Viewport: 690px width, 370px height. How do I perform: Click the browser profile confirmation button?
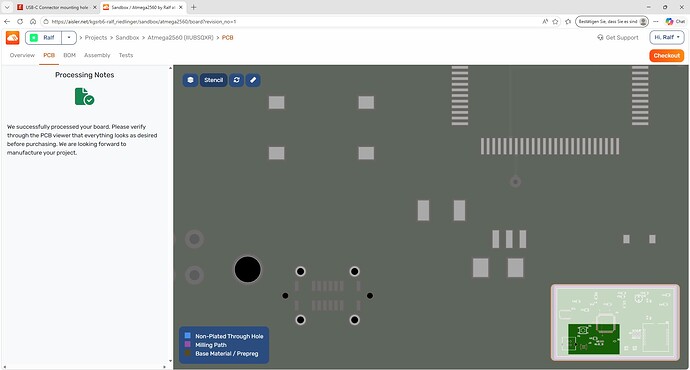(x=612, y=21)
